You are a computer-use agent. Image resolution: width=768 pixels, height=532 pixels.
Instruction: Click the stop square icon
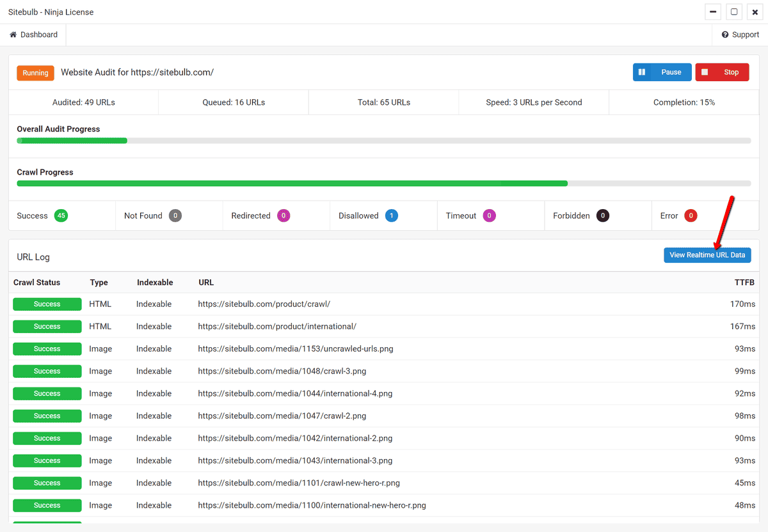(x=705, y=72)
